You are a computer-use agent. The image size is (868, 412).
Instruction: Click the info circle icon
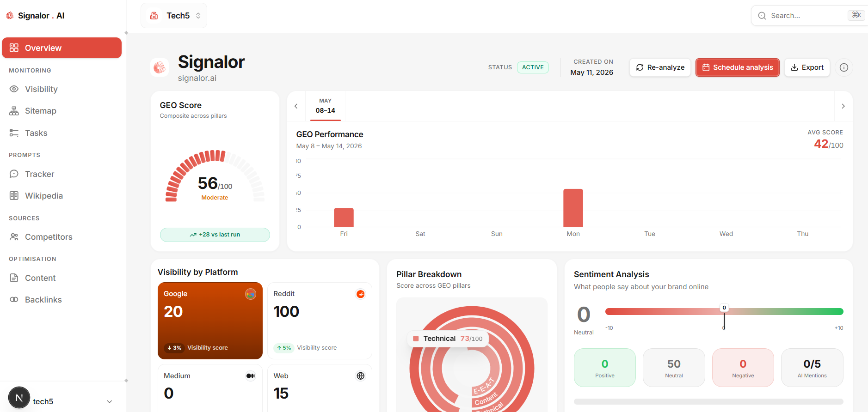844,67
